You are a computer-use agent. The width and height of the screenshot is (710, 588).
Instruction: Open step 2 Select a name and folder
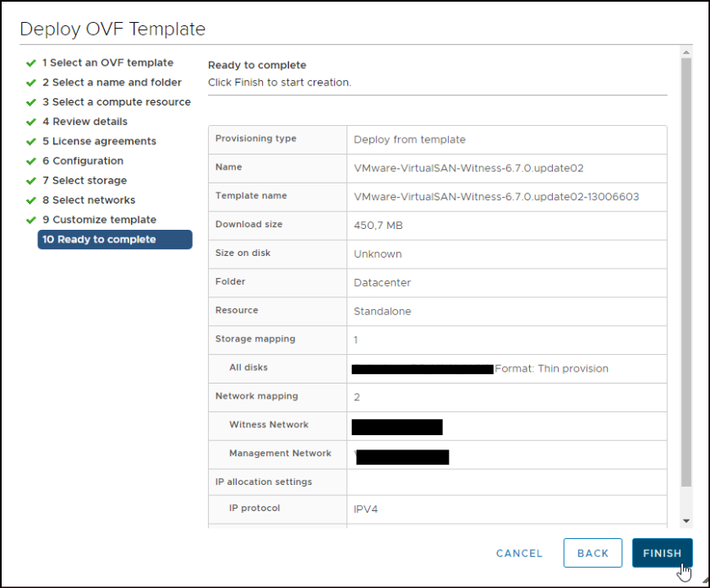click(112, 82)
